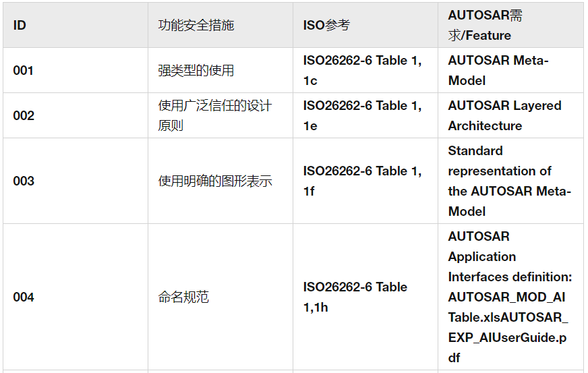The height and width of the screenshot is (373, 588).
Task: Click the 命名规范 cell
Action: tap(183, 297)
